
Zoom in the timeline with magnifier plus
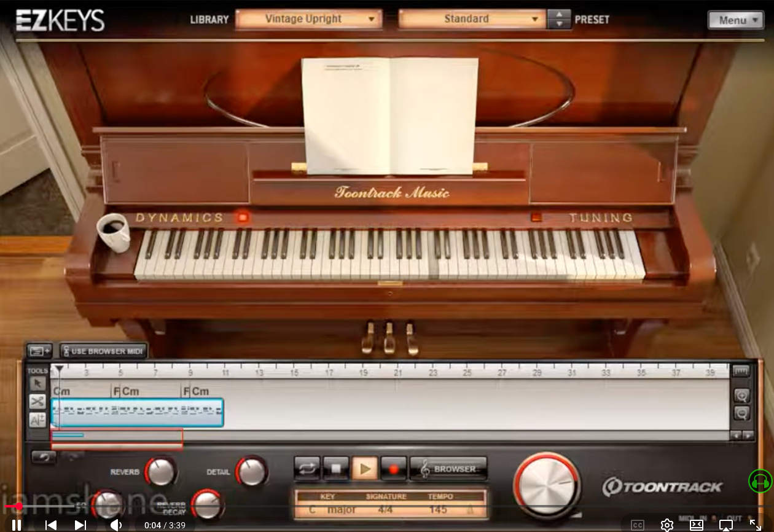(x=741, y=396)
